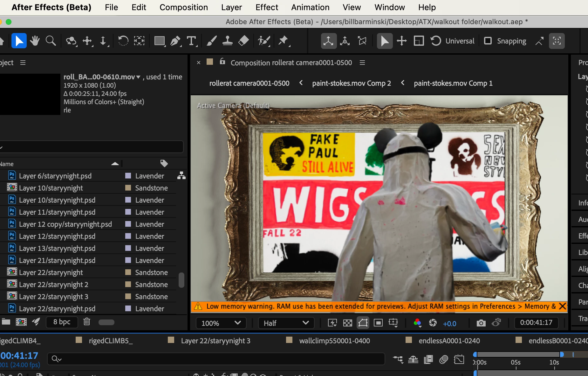Viewport: 588px width, 376px height.
Task: Click the Show Snapshot icon
Action: point(496,323)
